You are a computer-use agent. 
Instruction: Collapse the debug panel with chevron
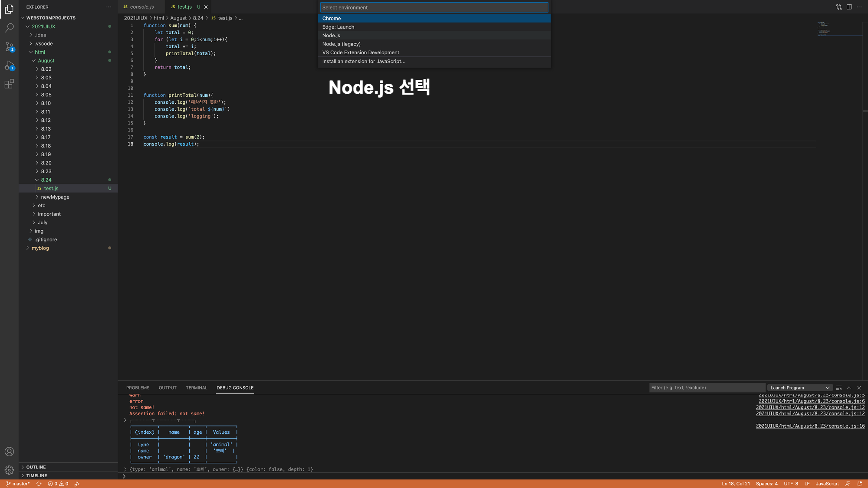click(849, 388)
